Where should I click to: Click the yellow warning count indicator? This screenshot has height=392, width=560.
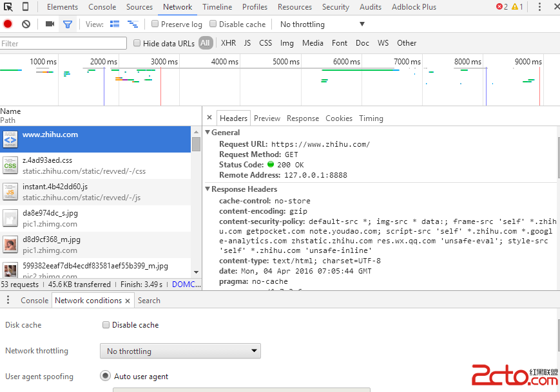click(x=517, y=7)
